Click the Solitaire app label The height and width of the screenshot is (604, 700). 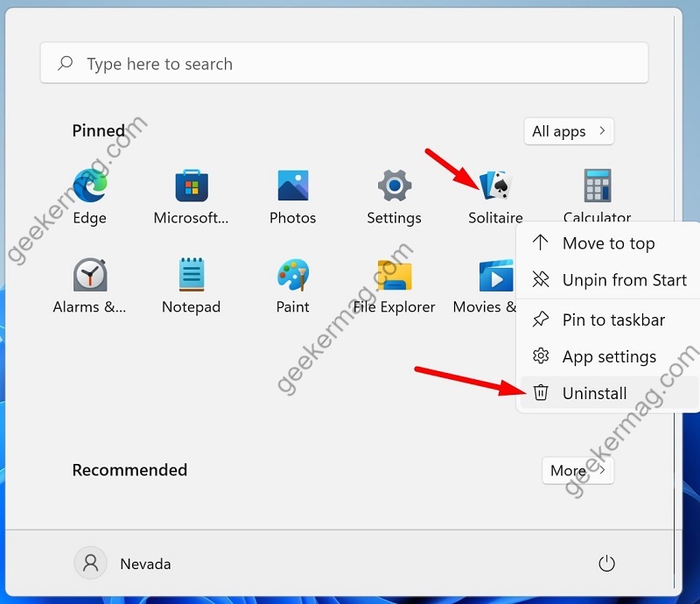[495, 218]
